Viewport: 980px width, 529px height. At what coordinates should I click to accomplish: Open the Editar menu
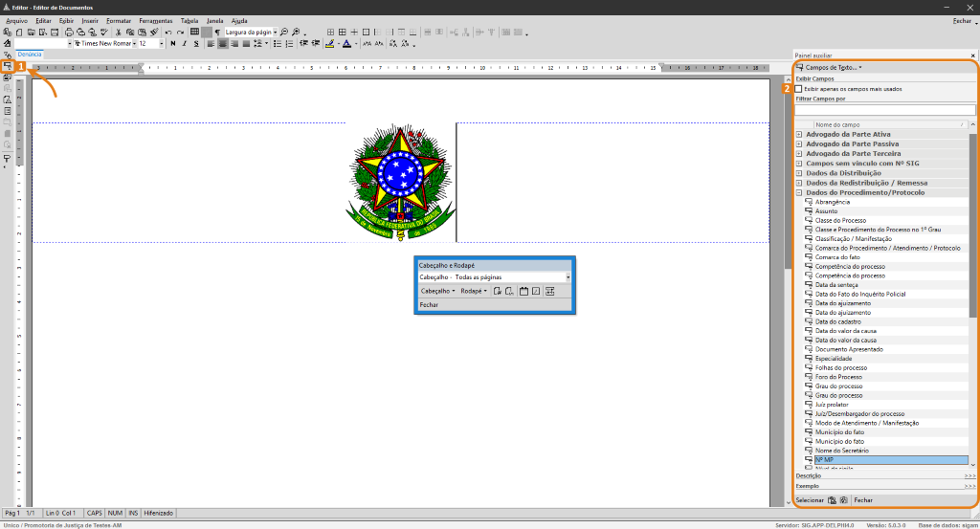point(43,21)
